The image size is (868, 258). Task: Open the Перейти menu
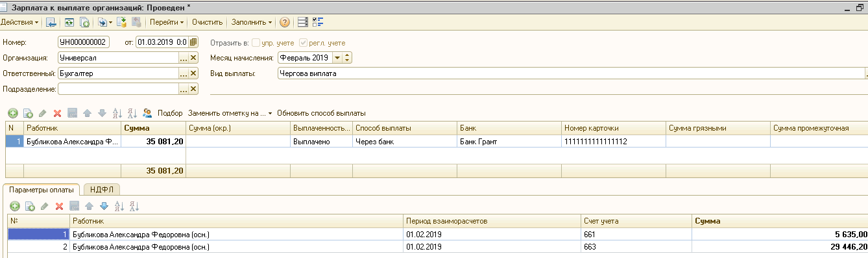[167, 22]
